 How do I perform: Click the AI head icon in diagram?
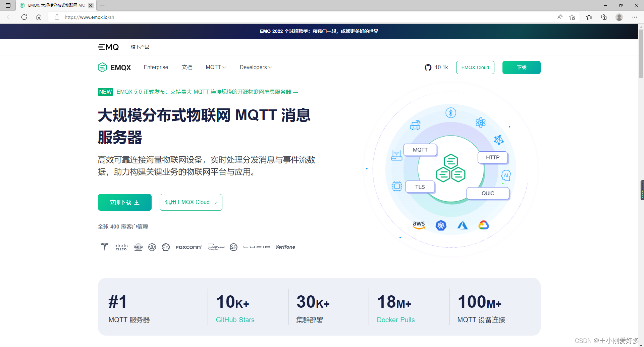(x=506, y=175)
